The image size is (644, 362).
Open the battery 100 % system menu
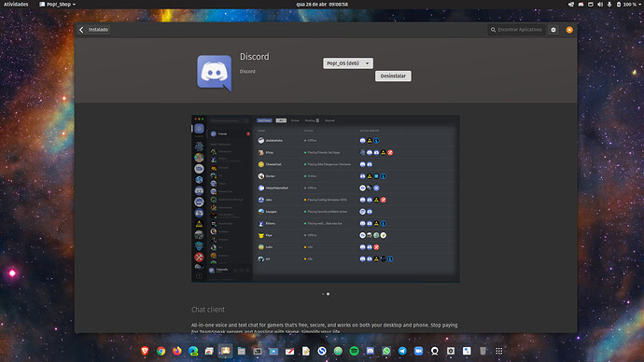(628, 4)
